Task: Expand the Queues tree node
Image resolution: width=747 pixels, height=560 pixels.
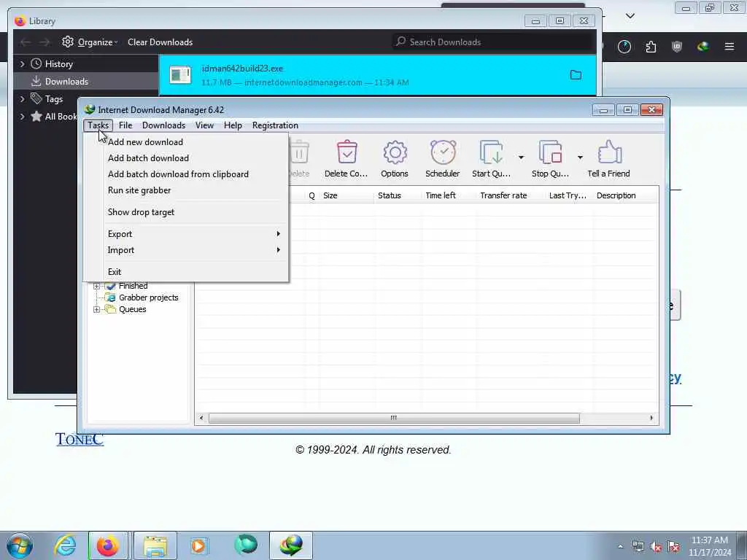Action: click(97, 309)
